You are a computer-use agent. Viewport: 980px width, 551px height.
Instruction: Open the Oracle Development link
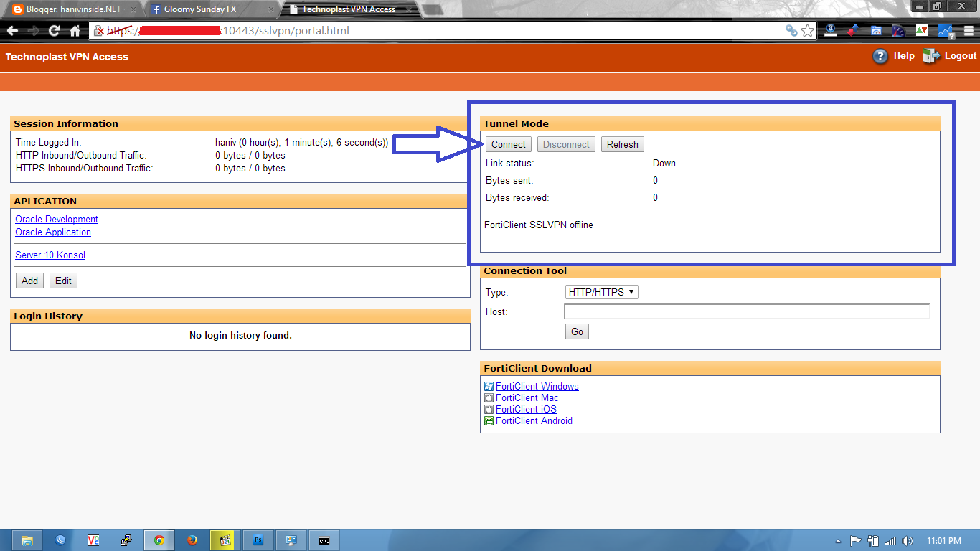(57, 219)
